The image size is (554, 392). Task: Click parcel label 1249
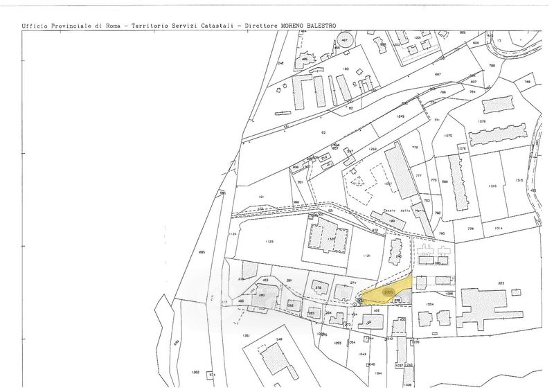point(400,116)
